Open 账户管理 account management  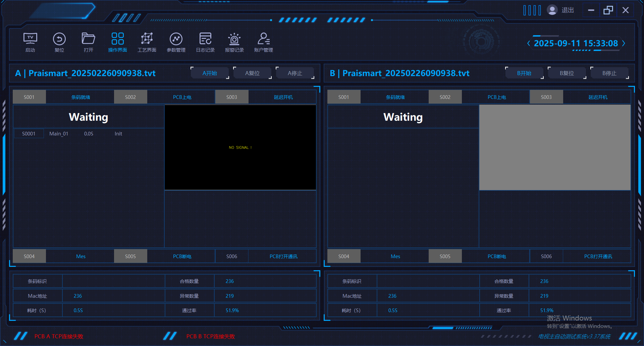click(264, 42)
